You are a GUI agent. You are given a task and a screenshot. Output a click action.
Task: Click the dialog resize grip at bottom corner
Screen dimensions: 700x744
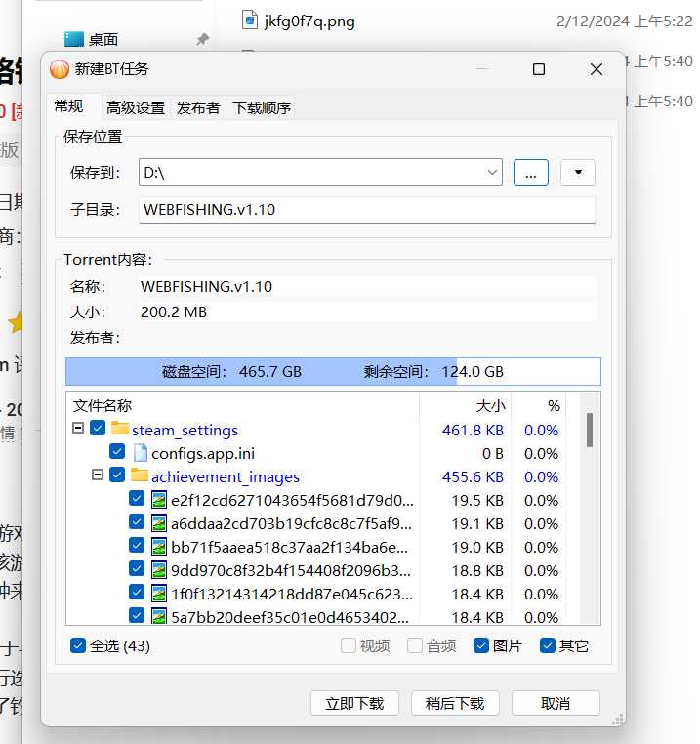617,719
